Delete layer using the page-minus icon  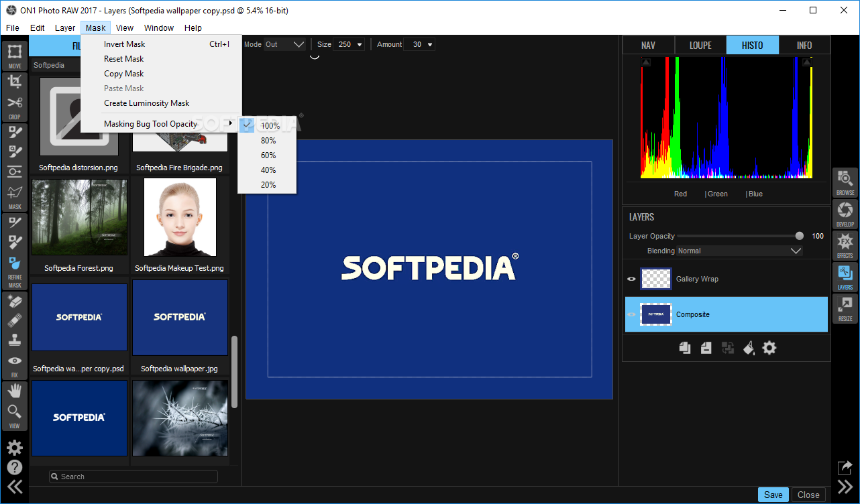(706, 348)
